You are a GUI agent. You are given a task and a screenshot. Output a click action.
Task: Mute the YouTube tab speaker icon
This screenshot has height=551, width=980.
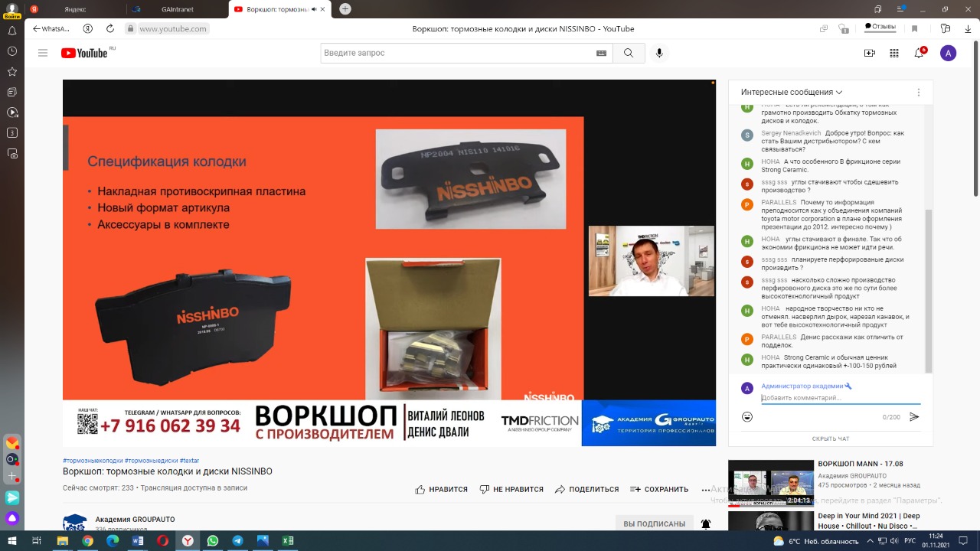[315, 9]
